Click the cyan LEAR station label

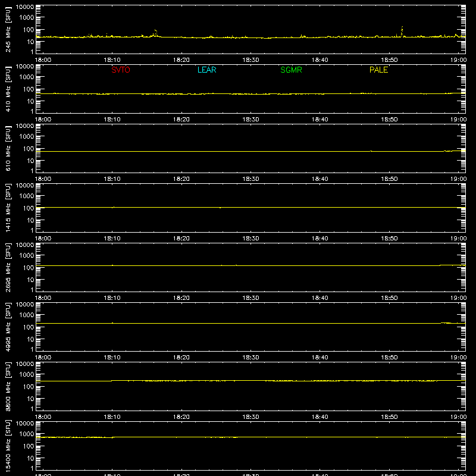point(206,70)
